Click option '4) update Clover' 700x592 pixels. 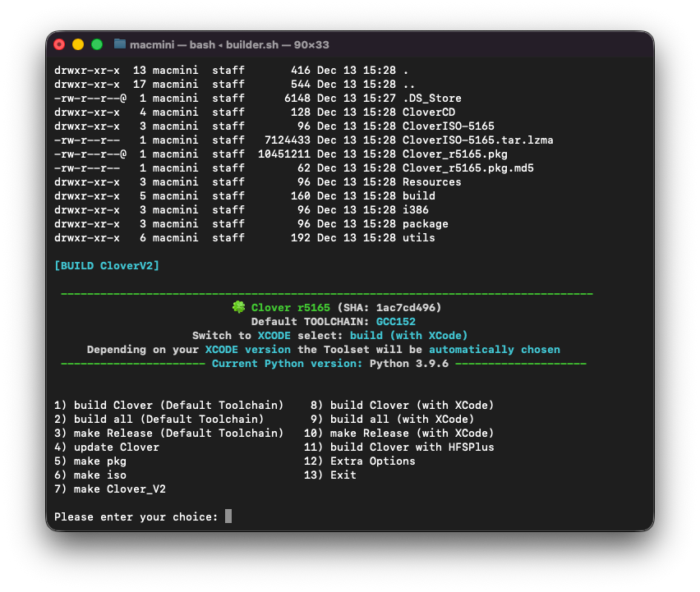click(107, 447)
